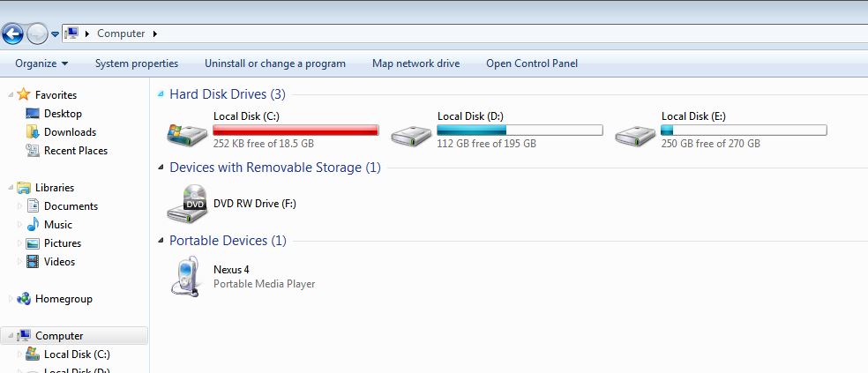Expand the Homegroup tree node
The width and height of the screenshot is (868, 373).
11,299
